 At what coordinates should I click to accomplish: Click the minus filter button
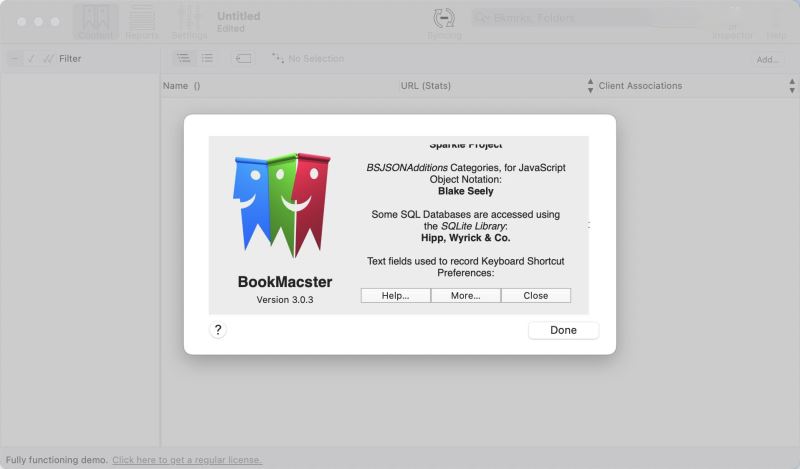(x=14, y=59)
